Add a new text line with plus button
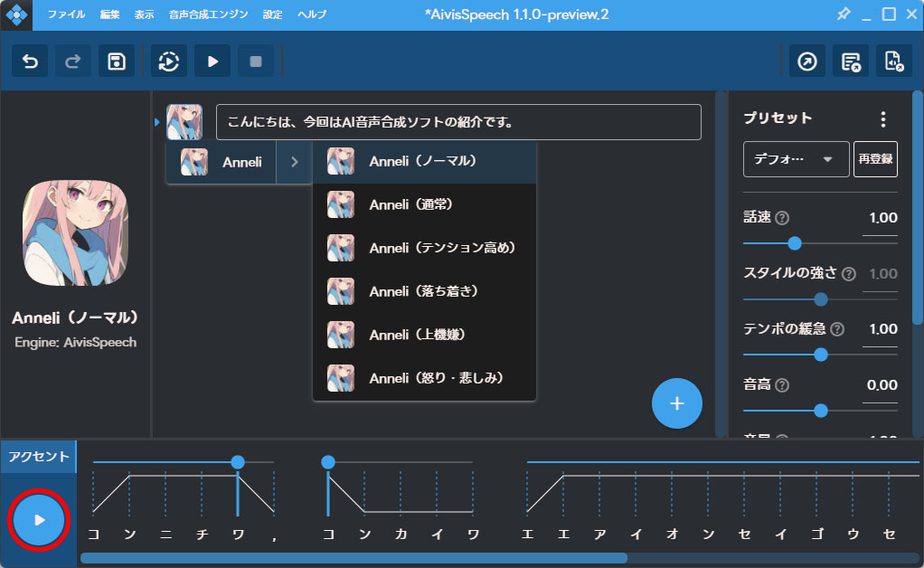The width and height of the screenshot is (924, 568). [677, 403]
